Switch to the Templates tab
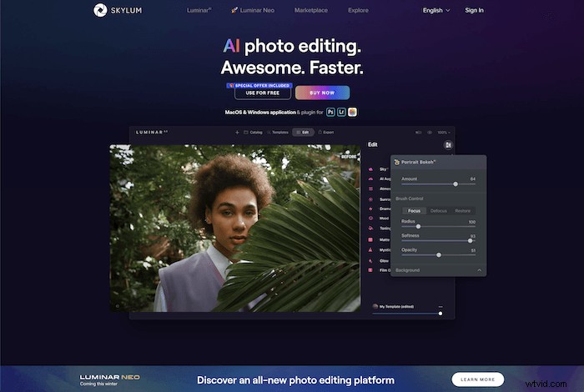This screenshot has width=584, height=392. click(278, 132)
